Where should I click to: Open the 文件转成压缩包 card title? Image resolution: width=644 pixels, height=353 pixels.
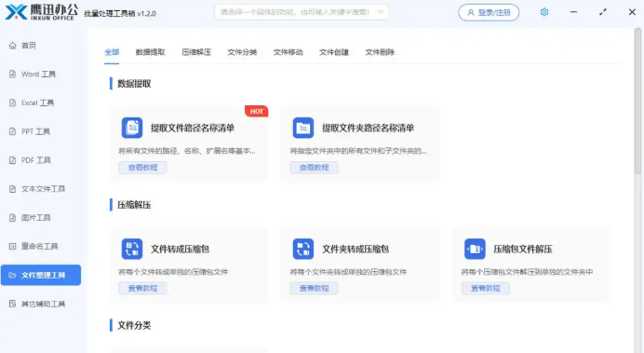click(x=180, y=249)
